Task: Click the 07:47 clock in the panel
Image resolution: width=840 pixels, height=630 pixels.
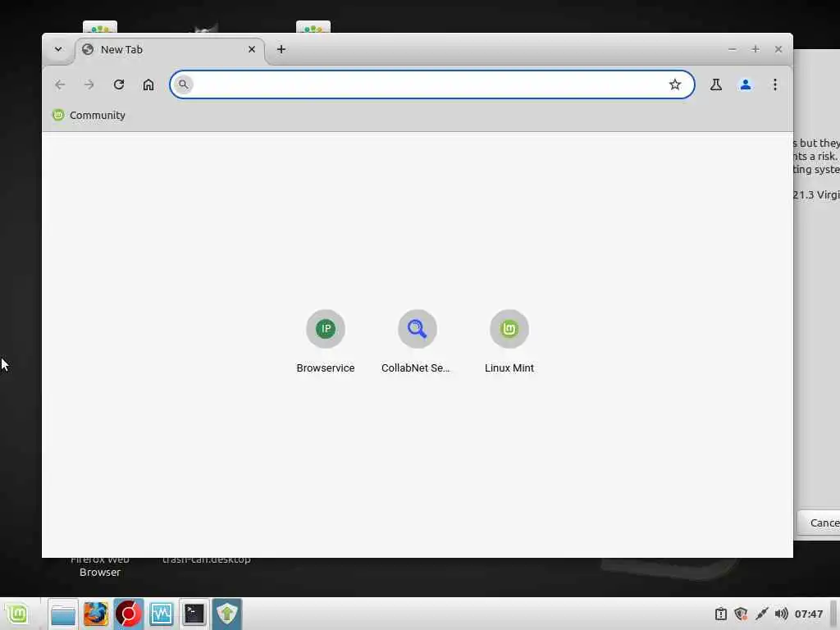Action: click(x=809, y=614)
